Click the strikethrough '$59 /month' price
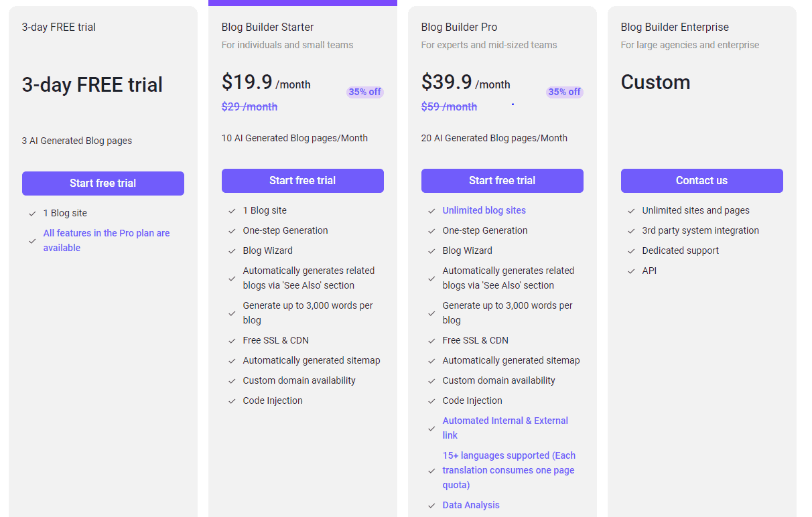 pos(449,106)
